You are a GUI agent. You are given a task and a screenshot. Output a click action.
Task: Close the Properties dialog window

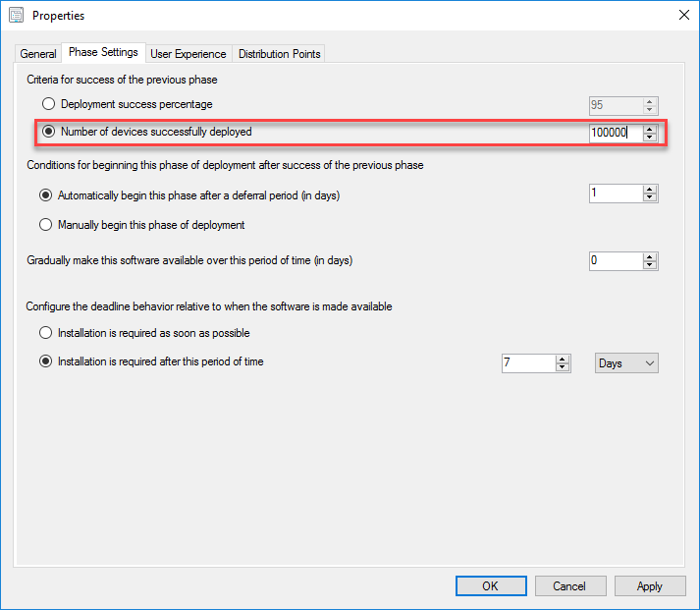pyautogui.click(x=682, y=15)
